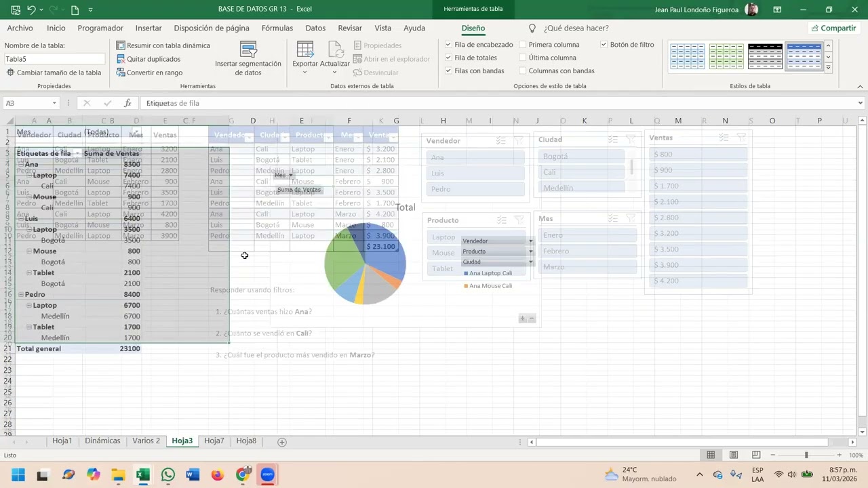Screen dimensions: 868x488
Task: Open the Datos ribbon tab
Action: click(315, 28)
